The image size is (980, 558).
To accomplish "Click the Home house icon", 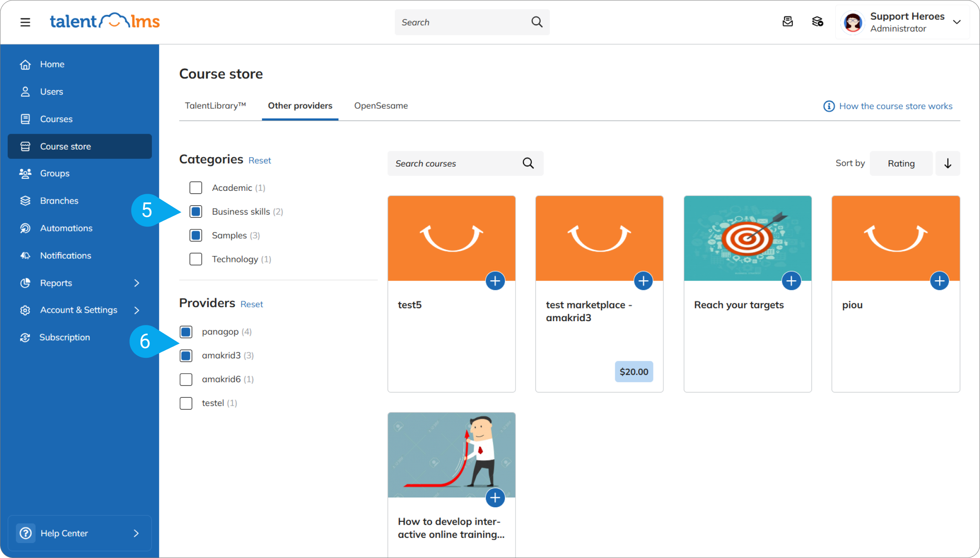I will (25, 64).
